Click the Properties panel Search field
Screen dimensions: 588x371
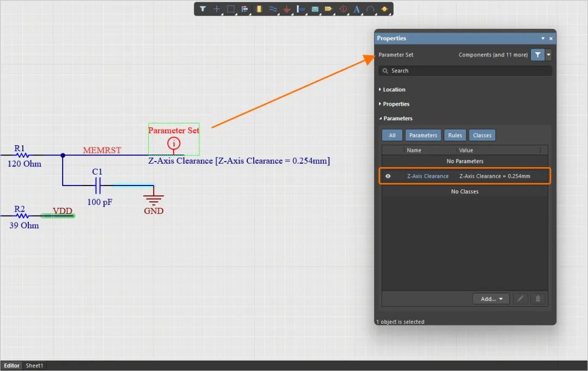465,71
